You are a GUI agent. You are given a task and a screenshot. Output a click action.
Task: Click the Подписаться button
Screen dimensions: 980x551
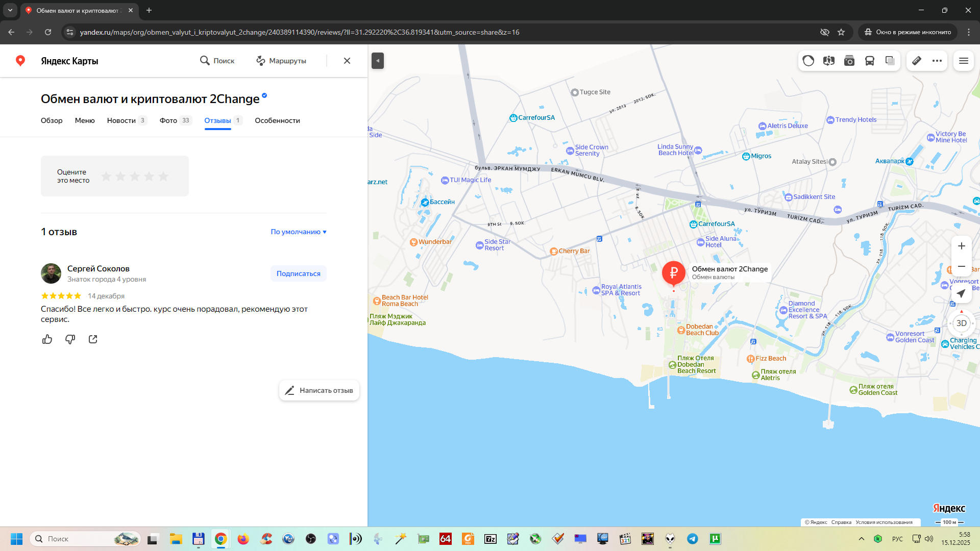(299, 273)
